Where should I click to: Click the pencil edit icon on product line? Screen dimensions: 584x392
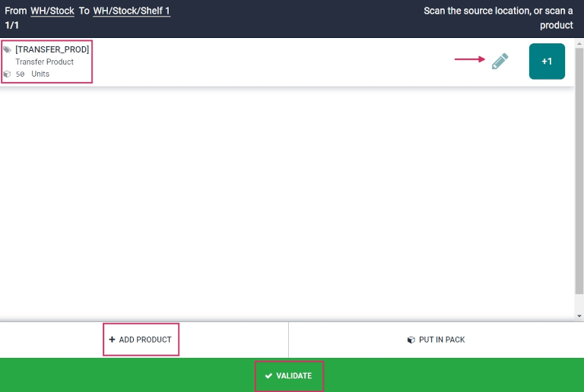pos(500,62)
